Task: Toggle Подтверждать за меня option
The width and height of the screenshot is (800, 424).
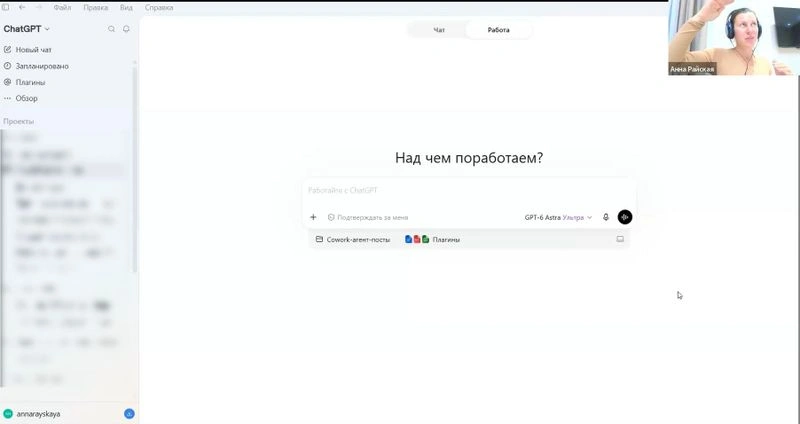Action: tap(368, 217)
